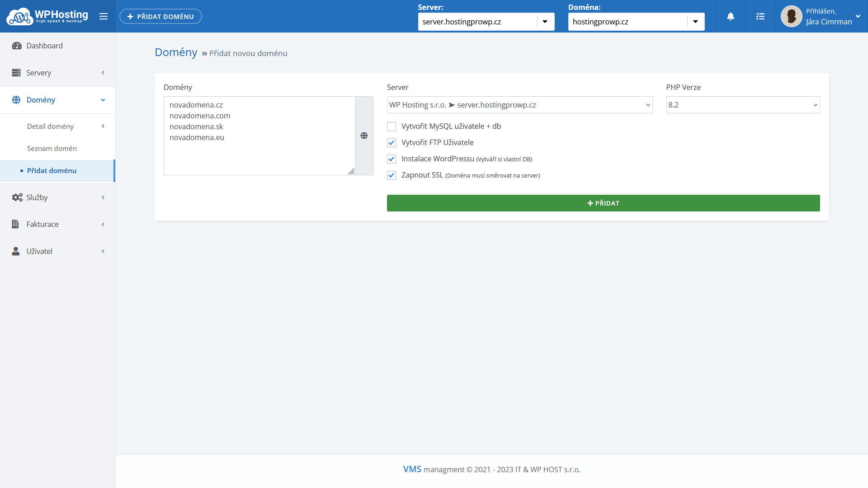Image resolution: width=868 pixels, height=488 pixels.
Task: Open Seznam domén menu item
Action: pos(52,148)
